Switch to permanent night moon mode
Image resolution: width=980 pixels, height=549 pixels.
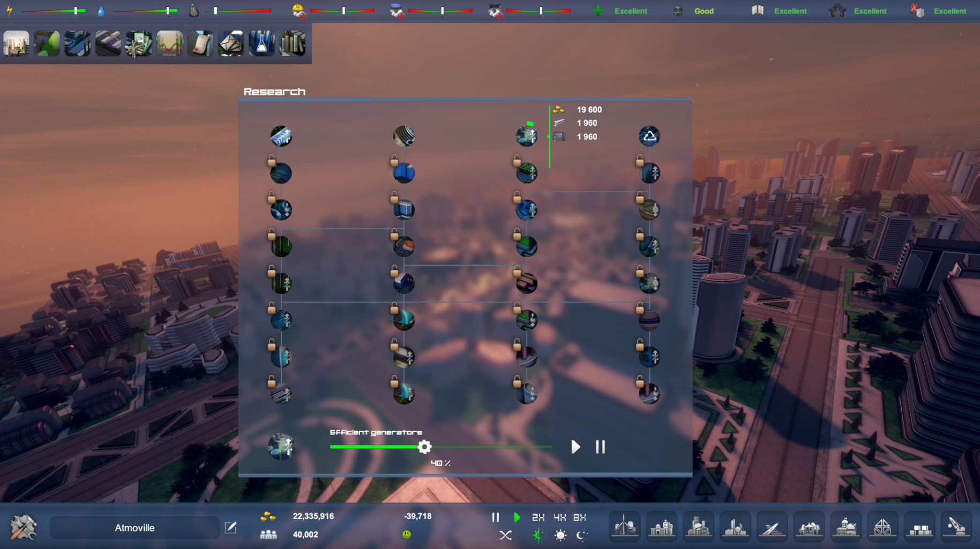pos(582,535)
